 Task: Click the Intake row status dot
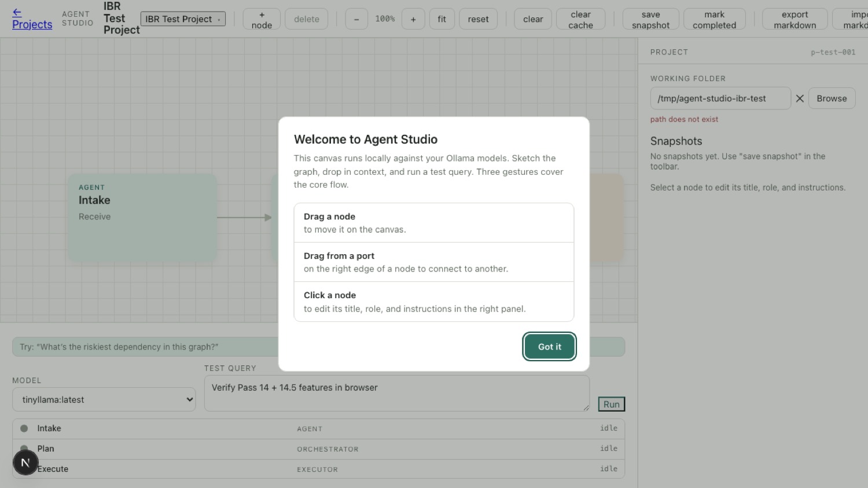click(24, 428)
